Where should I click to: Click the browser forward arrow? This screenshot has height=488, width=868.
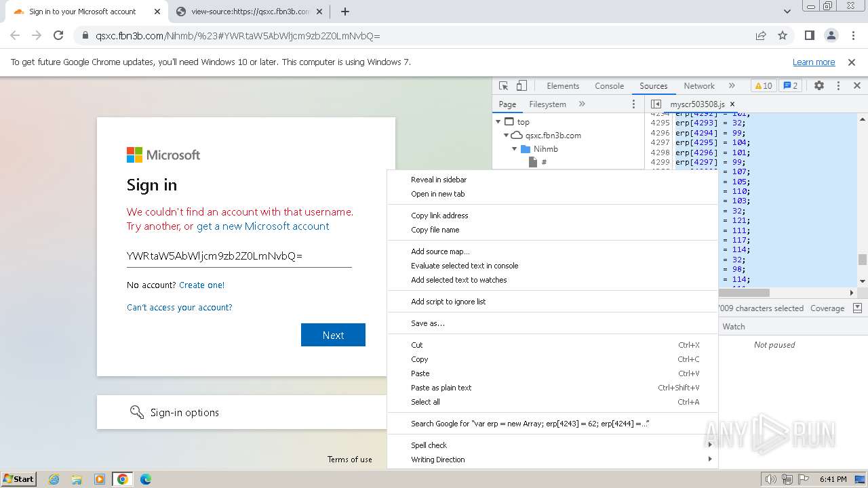click(37, 36)
